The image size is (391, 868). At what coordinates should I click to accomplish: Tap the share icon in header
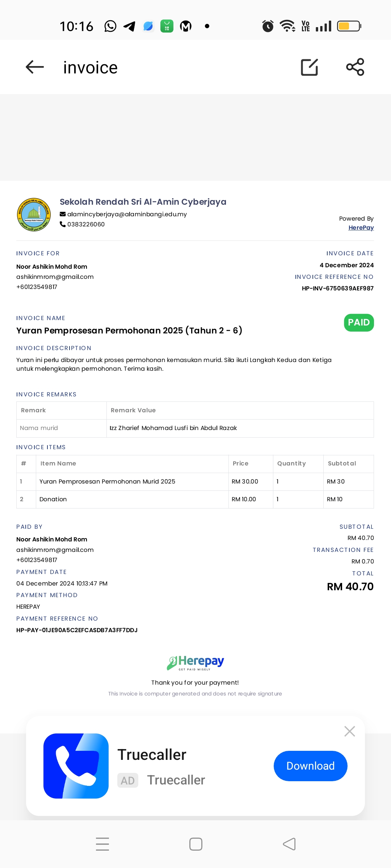coord(355,67)
